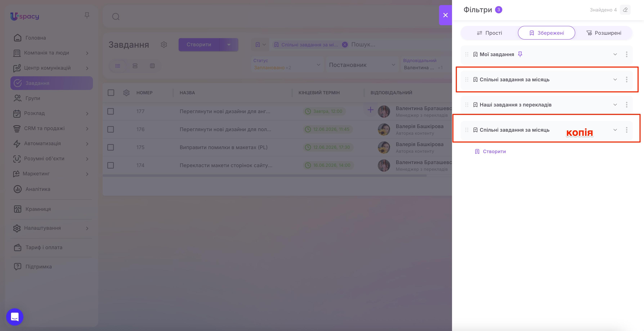Open Створити button dropdown arrow
644x331 pixels.
point(229,45)
